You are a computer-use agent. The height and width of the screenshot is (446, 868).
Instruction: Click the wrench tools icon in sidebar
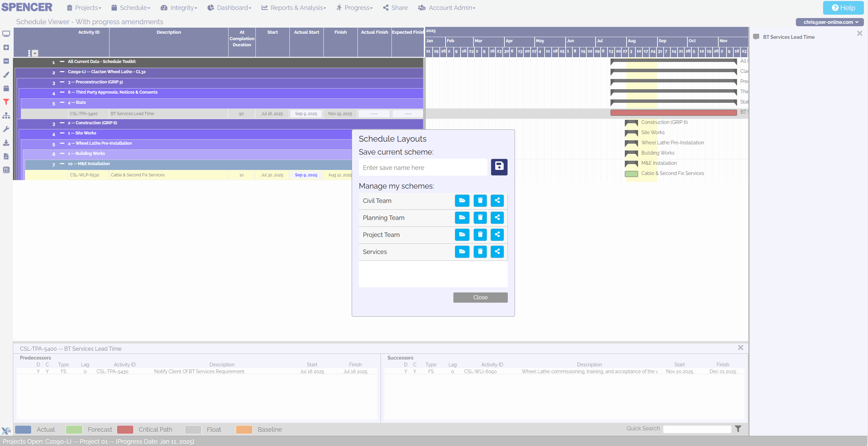click(6, 129)
